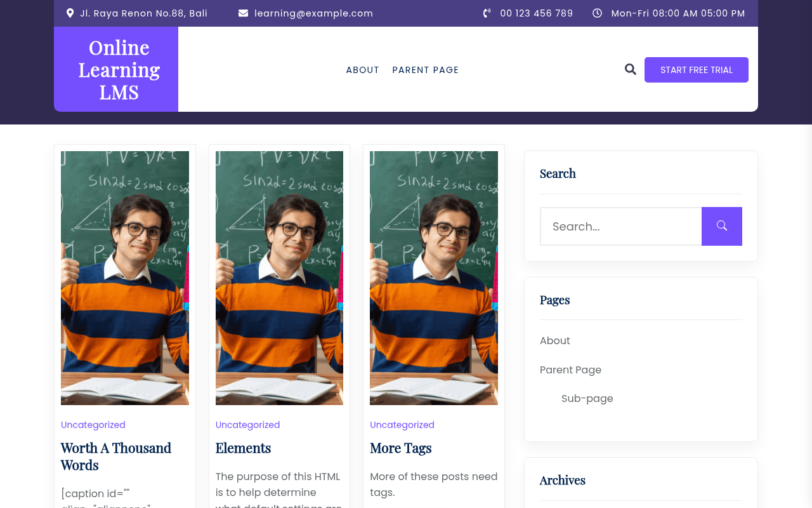This screenshot has height=508, width=812.
Task: Click the excerpt 'More of these posts need tags.'
Action: [x=434, y=485]
